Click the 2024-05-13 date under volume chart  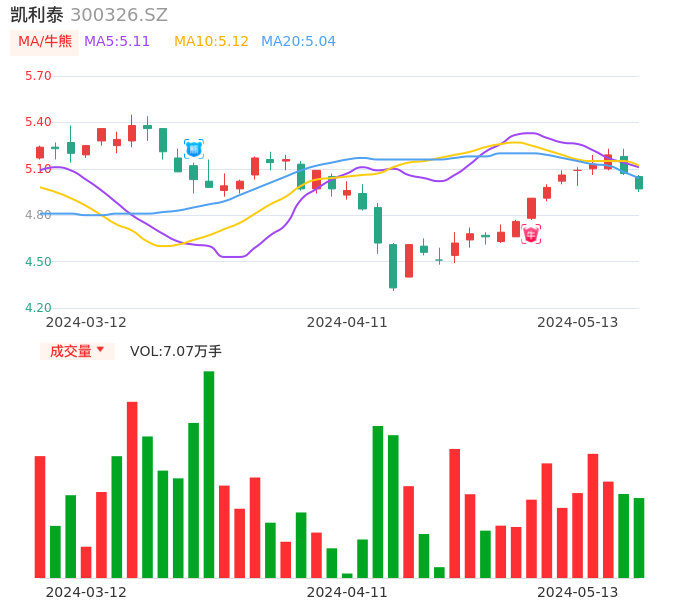578,592
